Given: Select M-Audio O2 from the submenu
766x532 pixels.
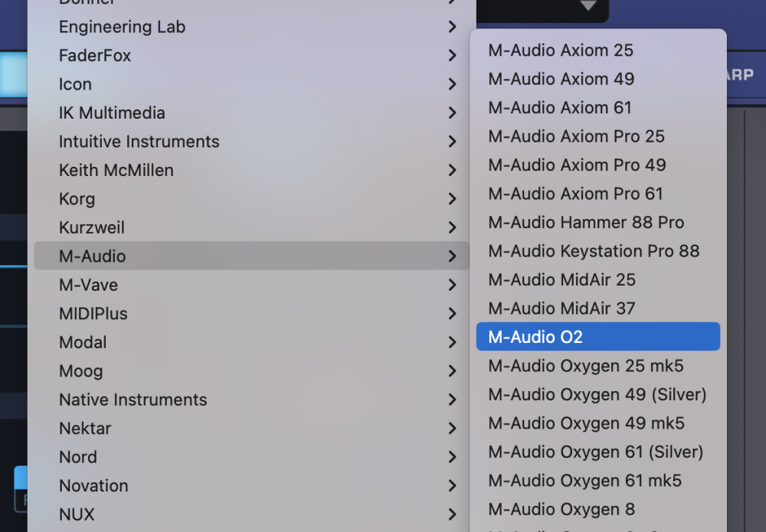Looking at the screenshot, I should click(597, 337).
